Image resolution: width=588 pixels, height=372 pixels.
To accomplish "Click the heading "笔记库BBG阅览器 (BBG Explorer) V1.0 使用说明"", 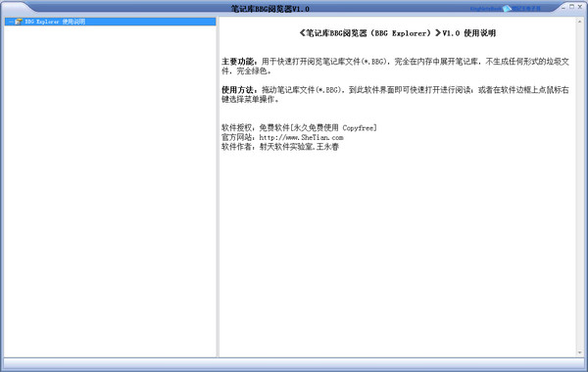I will pyautogui.click(x=398, y=33).
